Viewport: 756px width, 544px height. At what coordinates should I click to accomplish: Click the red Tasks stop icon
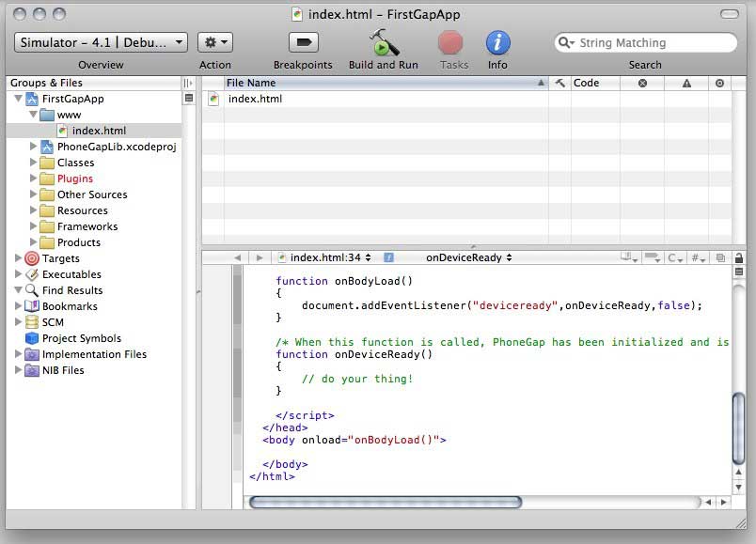click(451, 42)
